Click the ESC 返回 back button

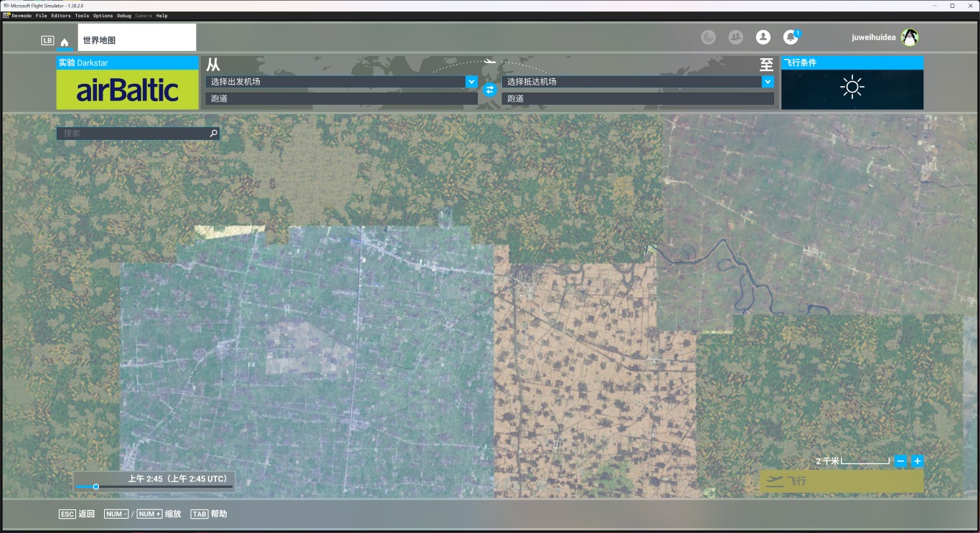pyautogui.click(x=77, y=514)
